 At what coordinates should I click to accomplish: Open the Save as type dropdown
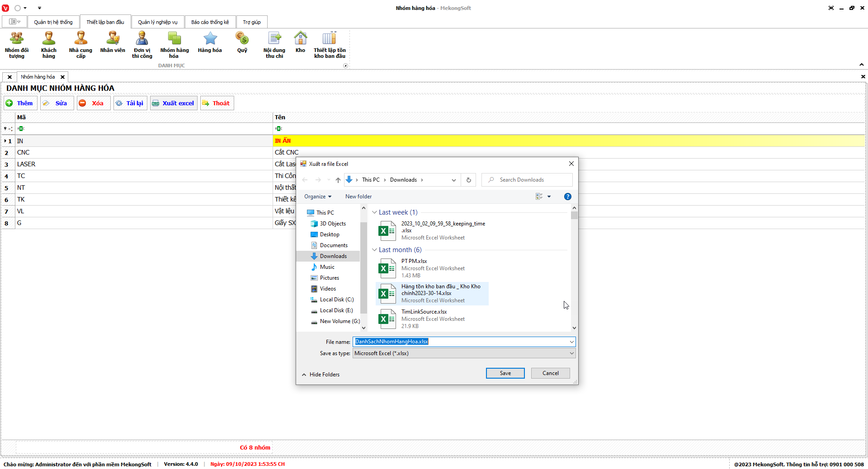point(464,353)
